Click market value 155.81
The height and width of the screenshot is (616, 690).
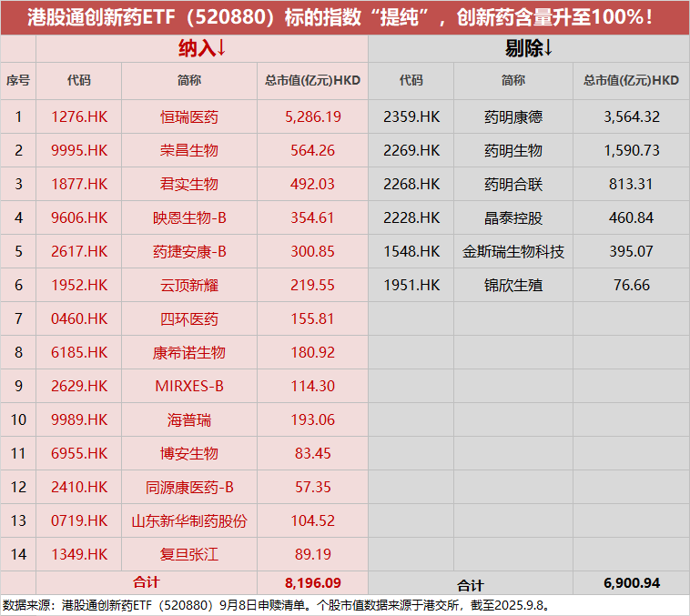click(x=312, y=318)
